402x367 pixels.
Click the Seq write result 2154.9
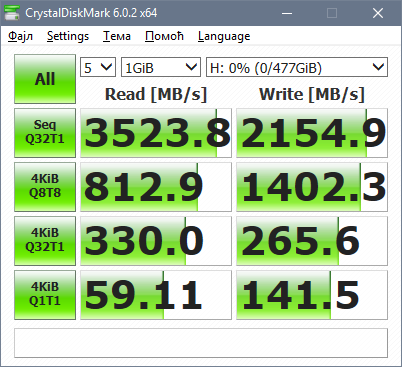click(312, 133)
